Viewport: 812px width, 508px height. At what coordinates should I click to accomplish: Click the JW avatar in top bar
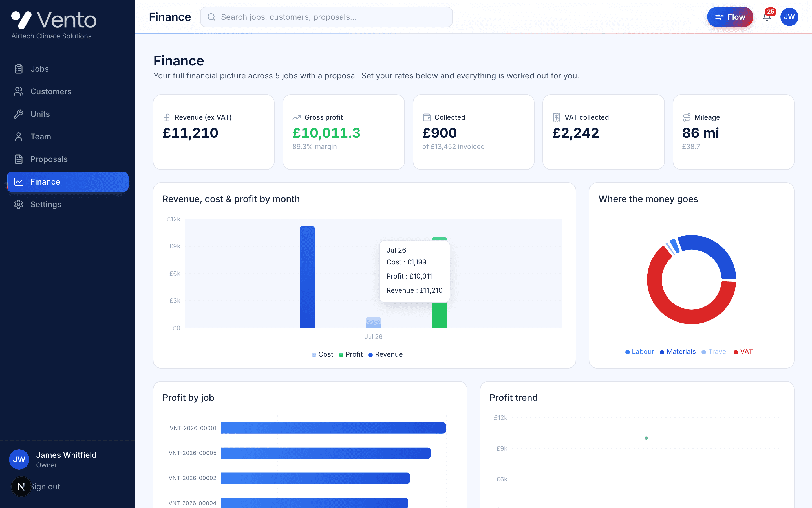pyautogui.click(x=789, y=17)
